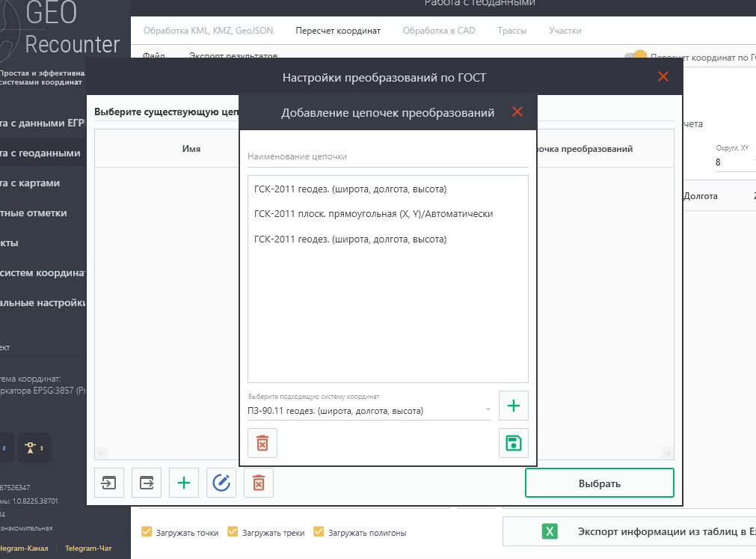756x559 pixels.
Task: Toggle the 'Загружать полигоны' checkbox
Action: [x=319, y=533]
